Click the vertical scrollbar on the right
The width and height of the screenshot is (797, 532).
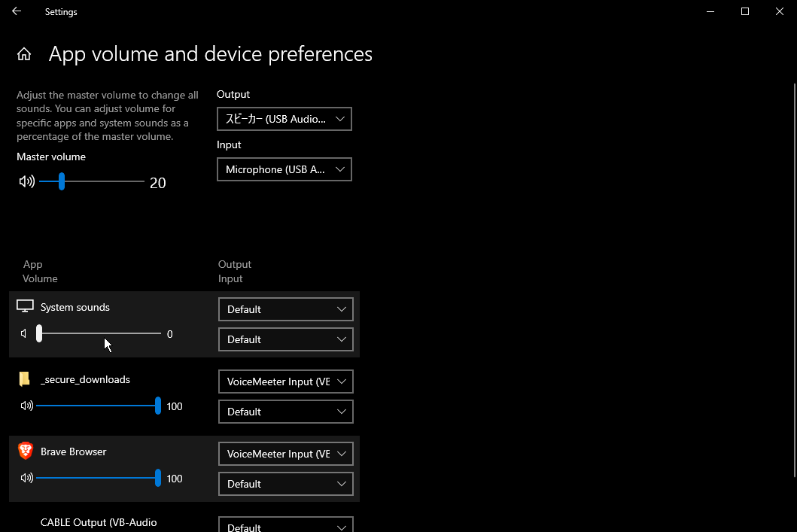794,278
